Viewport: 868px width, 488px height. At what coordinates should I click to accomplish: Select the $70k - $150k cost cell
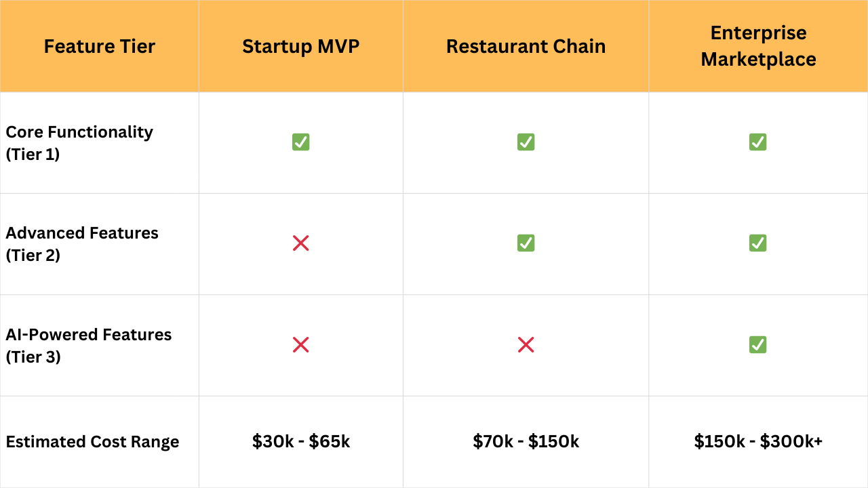(x=526, y=442)
